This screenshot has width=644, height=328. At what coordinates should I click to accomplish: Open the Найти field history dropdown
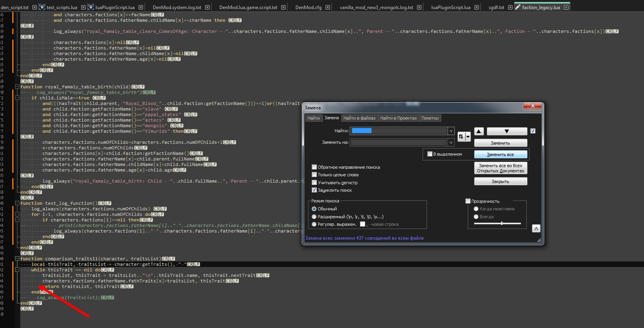451,131
